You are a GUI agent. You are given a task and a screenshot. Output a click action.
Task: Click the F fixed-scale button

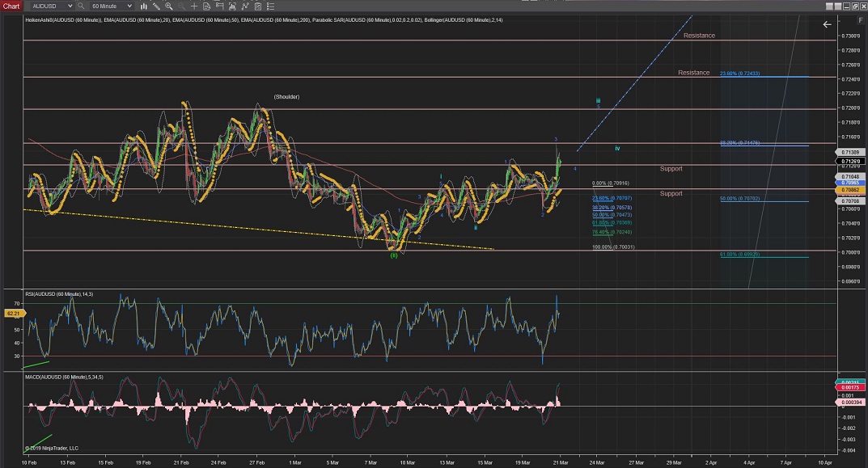pos(859,19)
